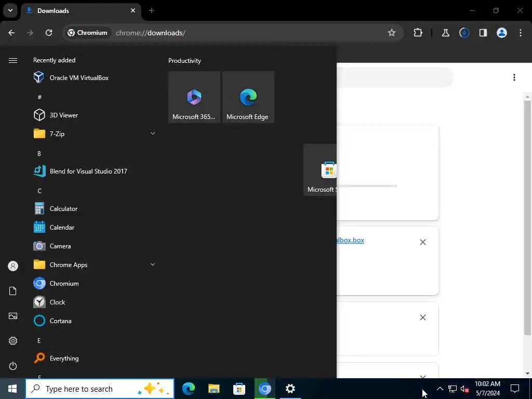Expand the 7-Zip folder

coord(95,134)
